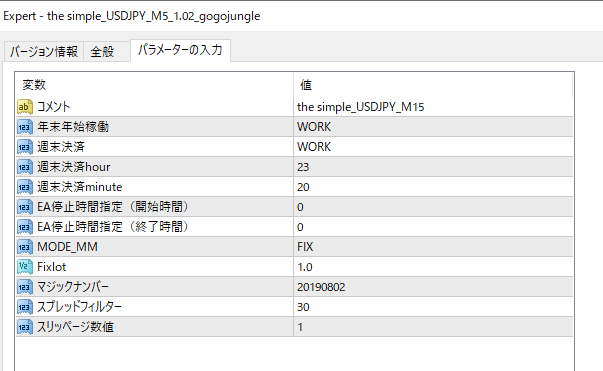603x371 pixels.
Task: Edit the スリッページ数値 value 1
Action: coord(433,327)
